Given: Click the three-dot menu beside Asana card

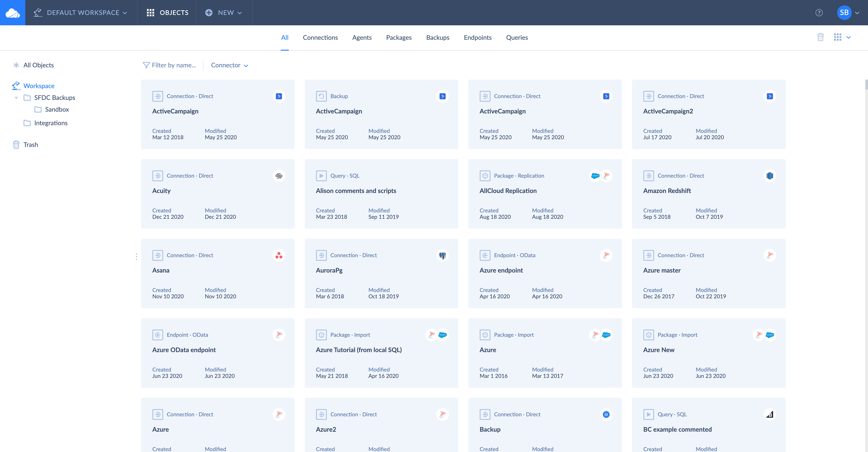Looking at the screenshot, I should coord(137,257).
